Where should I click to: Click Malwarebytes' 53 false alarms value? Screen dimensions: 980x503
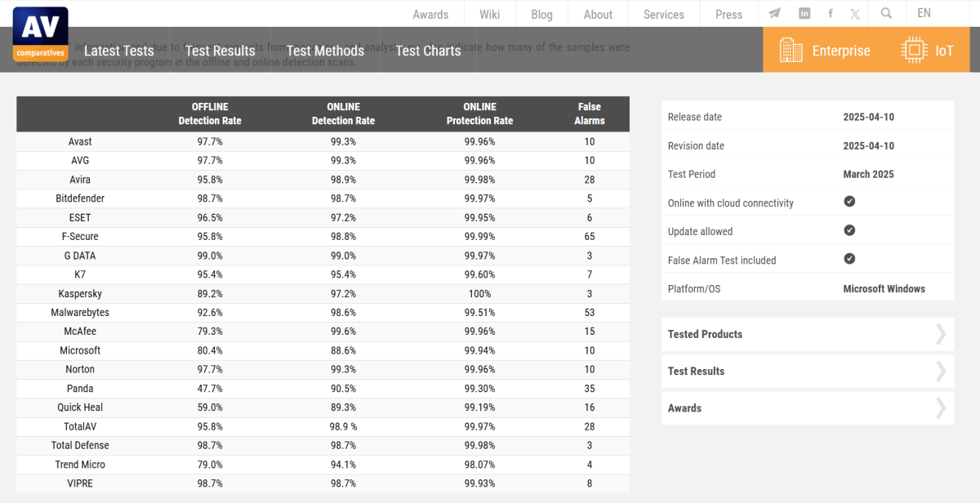(590, 312)
